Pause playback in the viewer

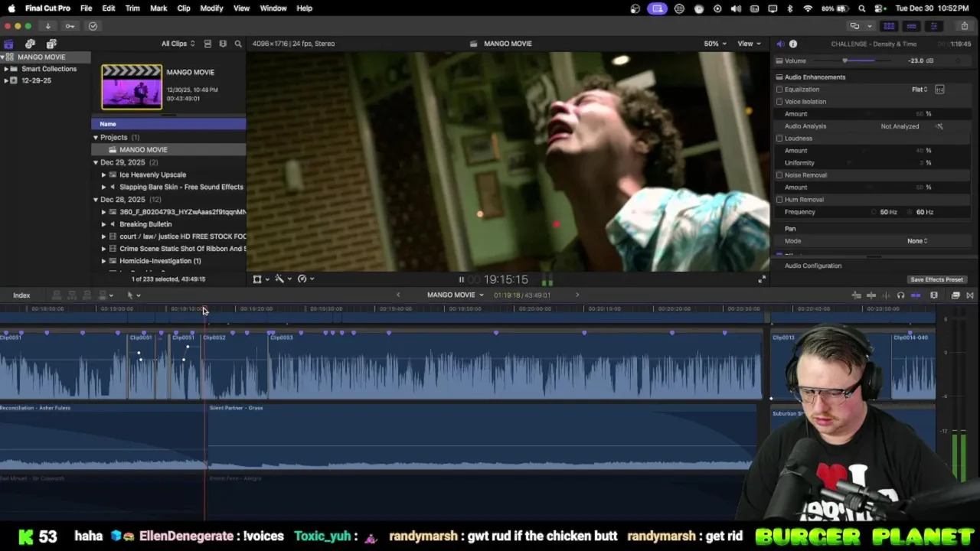(461, 280)
